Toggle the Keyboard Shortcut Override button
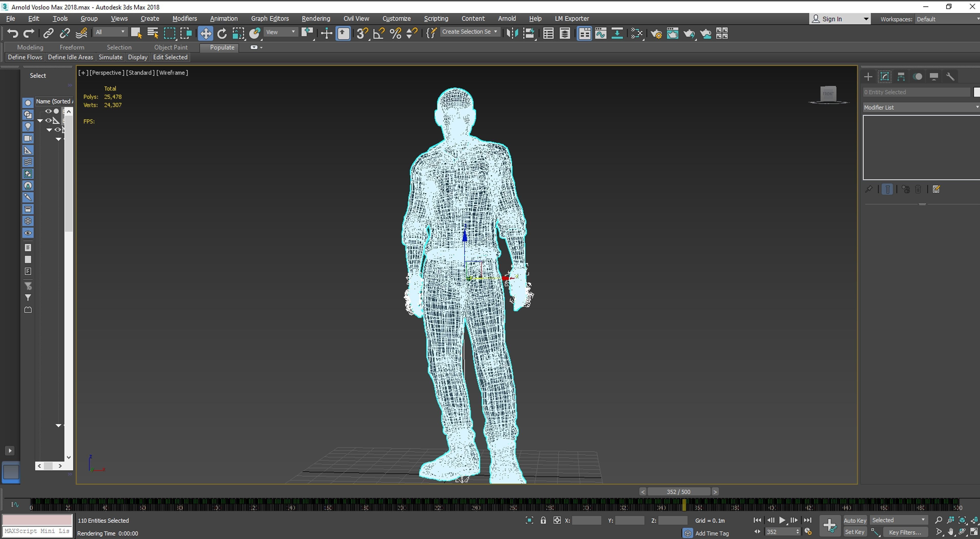980x539 pixels. [343, 33]
